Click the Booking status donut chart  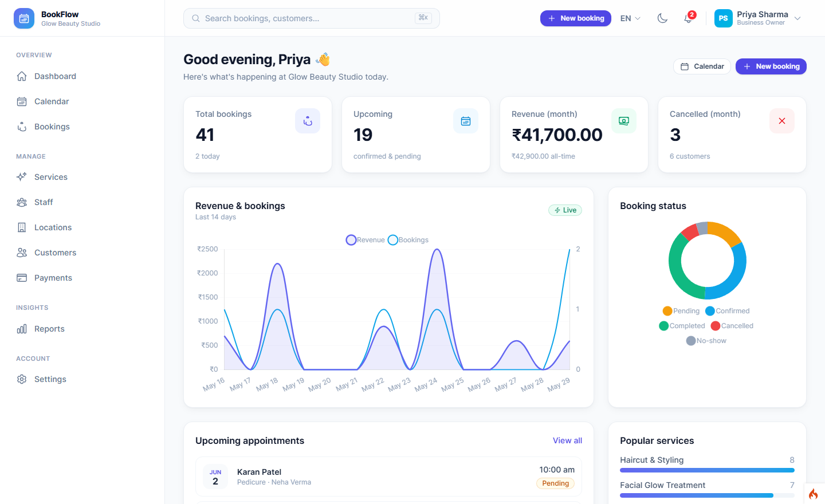click(x=708, y=261)
